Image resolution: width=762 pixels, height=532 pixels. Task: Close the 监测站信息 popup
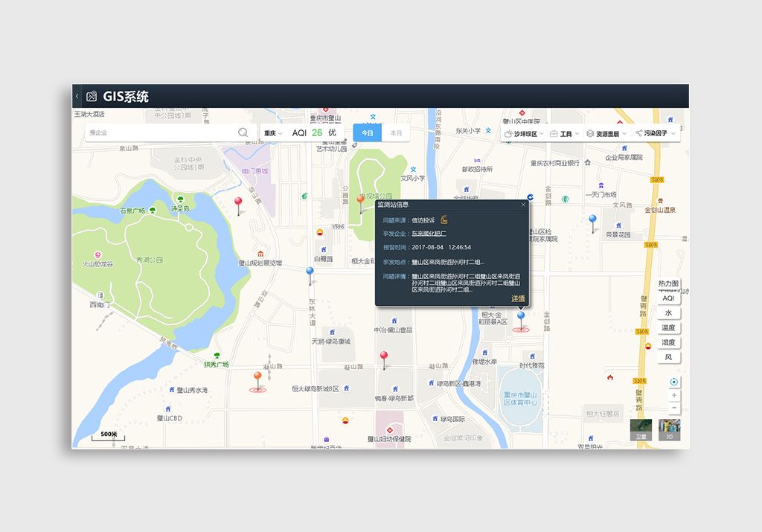[523, 205]
